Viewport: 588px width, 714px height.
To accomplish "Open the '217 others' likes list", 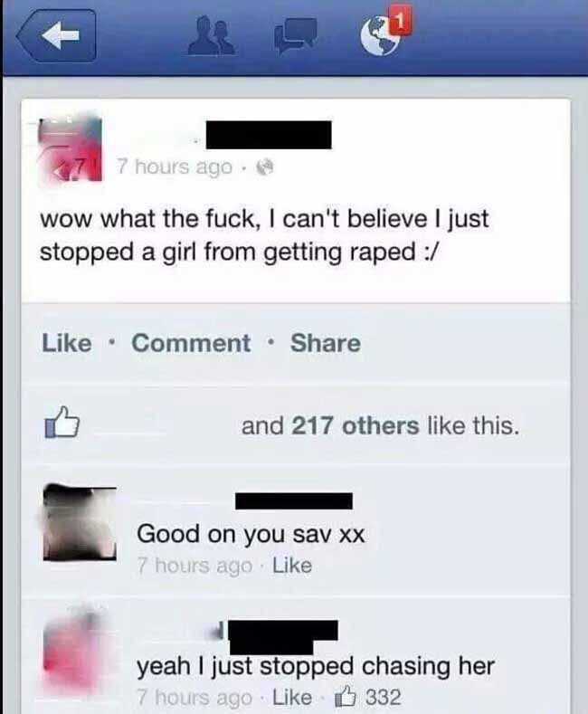I will [355, 425].
